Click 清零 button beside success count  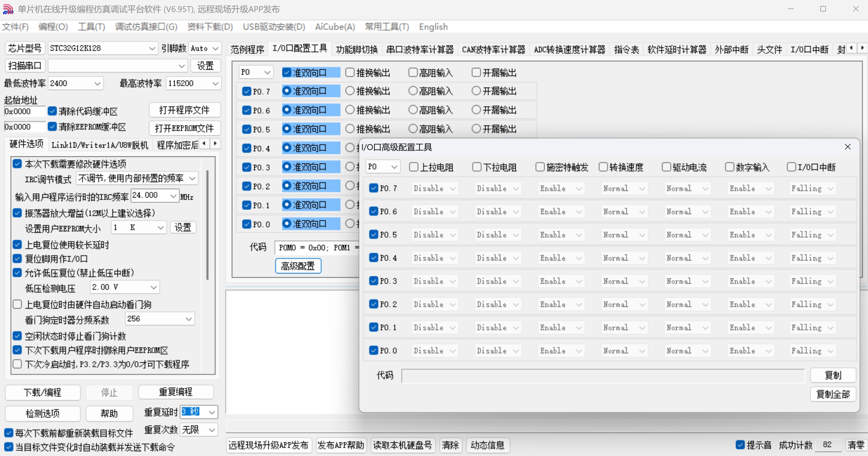[856, 445]
